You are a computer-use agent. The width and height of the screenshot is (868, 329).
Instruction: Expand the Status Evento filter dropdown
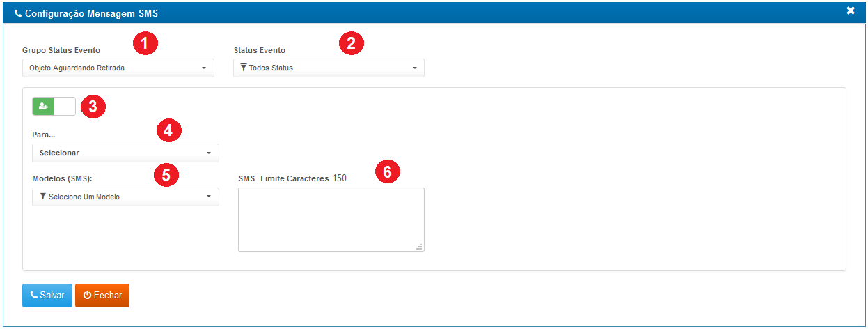tap(329, 68)
